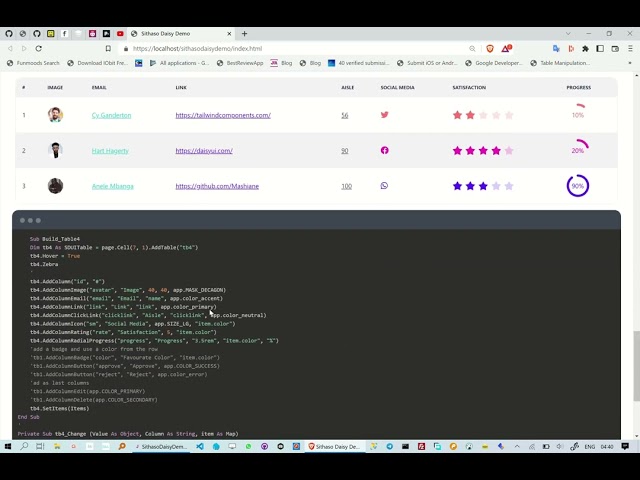Viewport: 640px width, 480px height.
Task: Set Anele Mbanga's rating to four stars
Action: pos(496,186)
